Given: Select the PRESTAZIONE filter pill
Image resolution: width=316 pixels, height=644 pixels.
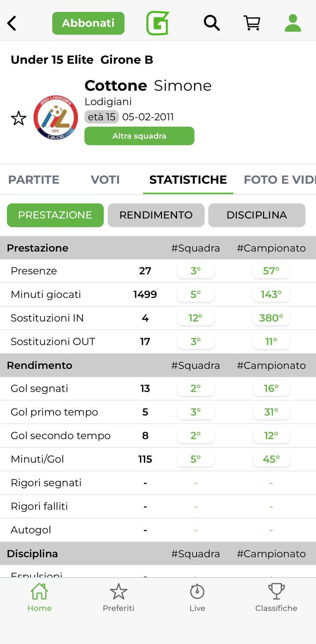Looking at the screenshot, I should [x=55, y=215].
